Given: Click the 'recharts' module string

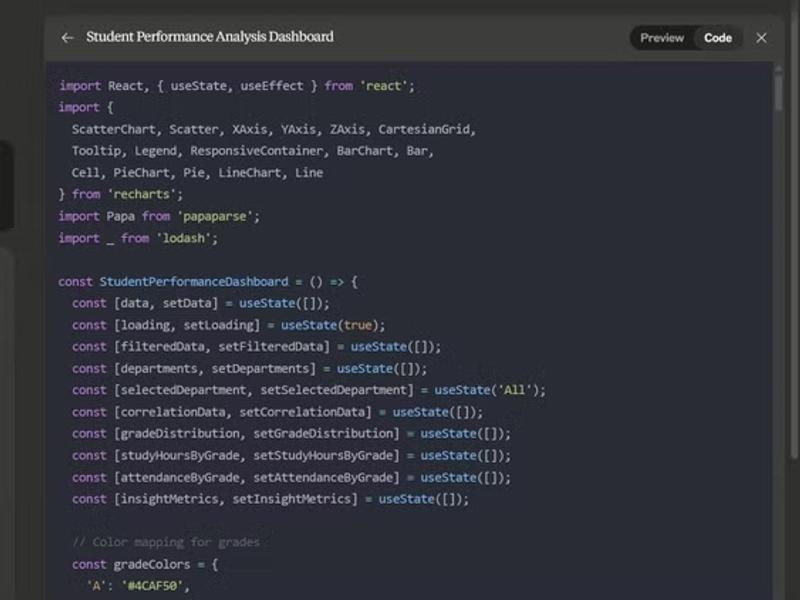Looking at the screenshot, I should 146,194.
